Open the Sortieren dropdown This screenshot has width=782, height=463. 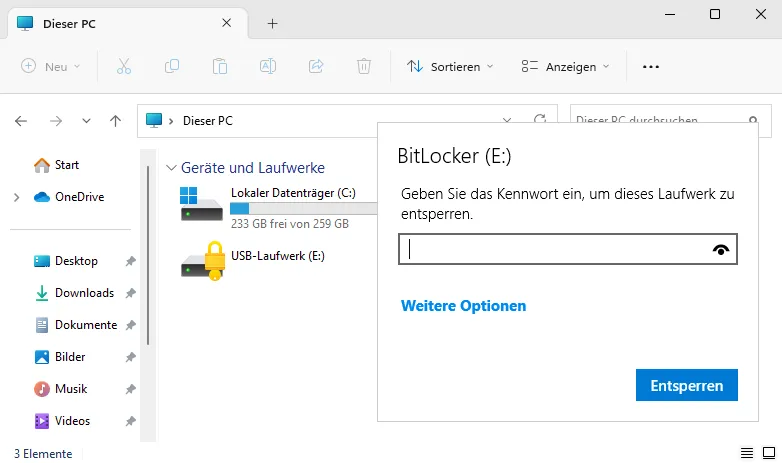point(450,66)
